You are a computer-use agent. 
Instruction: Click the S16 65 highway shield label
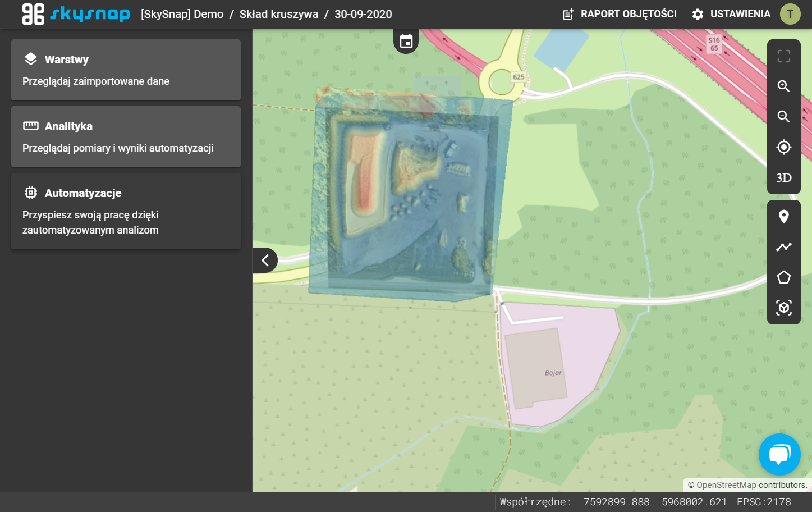tap(714, 44)
